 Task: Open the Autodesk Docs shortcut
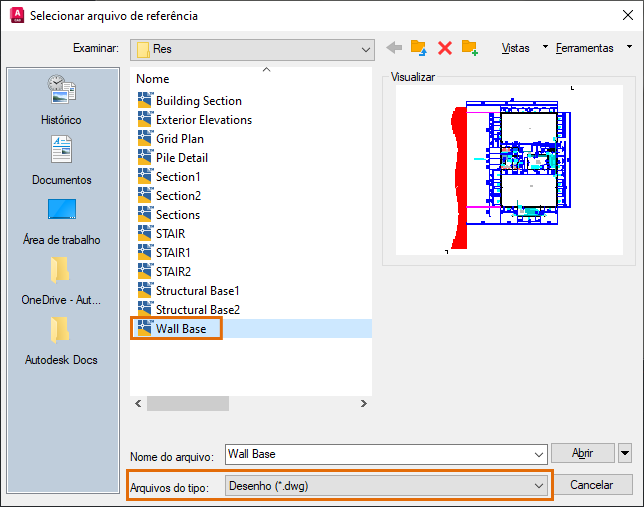click(61, 342)
